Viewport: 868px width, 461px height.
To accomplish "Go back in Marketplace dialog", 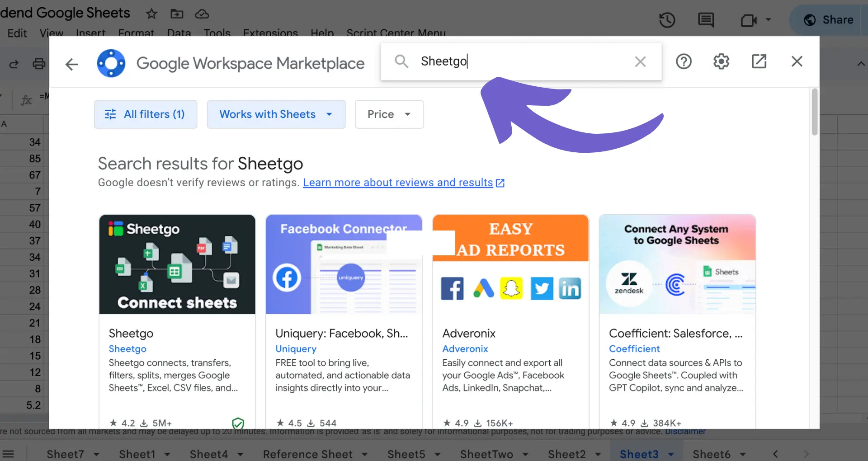I will [72, 64].
